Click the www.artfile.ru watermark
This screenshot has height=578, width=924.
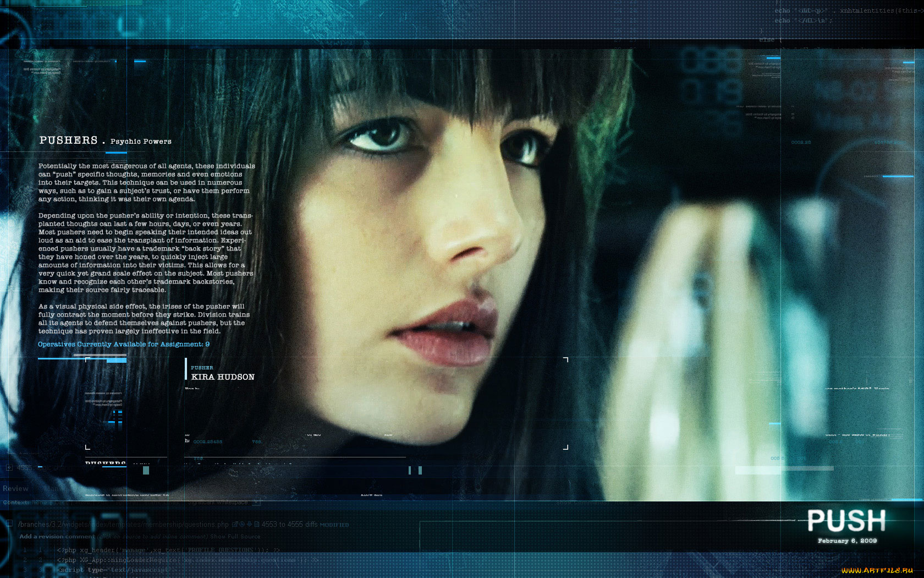tap(877, 570)
